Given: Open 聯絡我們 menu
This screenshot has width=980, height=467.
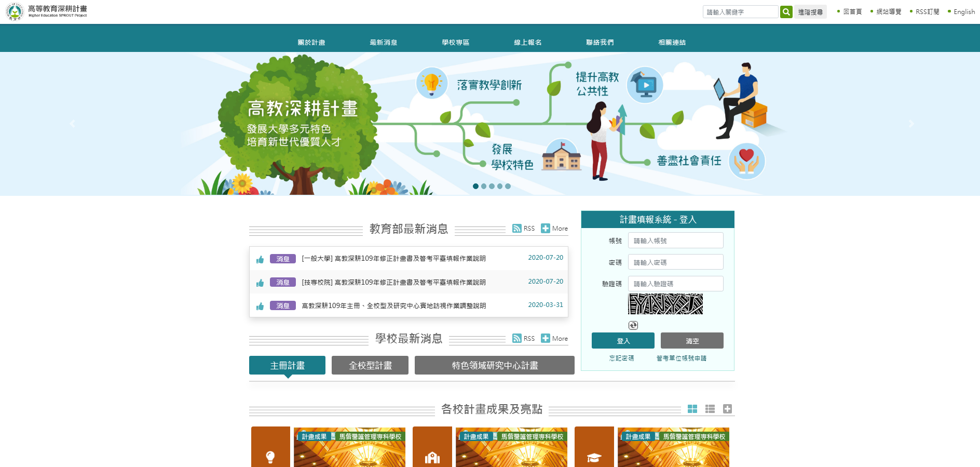Looking at the screenshot, I should pyautogui.click(x=600, y=43).
